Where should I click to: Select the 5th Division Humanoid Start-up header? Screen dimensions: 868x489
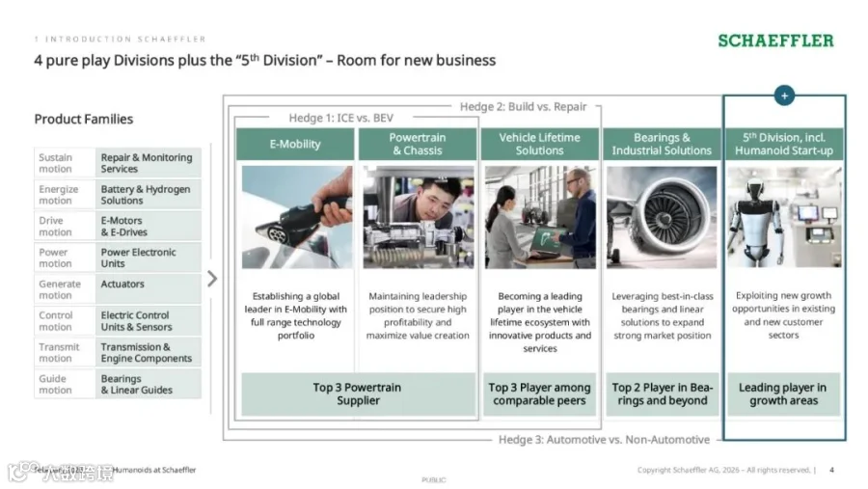[784, 144]
